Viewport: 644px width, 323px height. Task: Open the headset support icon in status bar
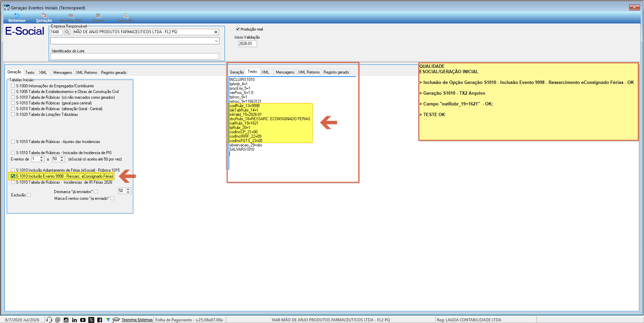point(49,320)
